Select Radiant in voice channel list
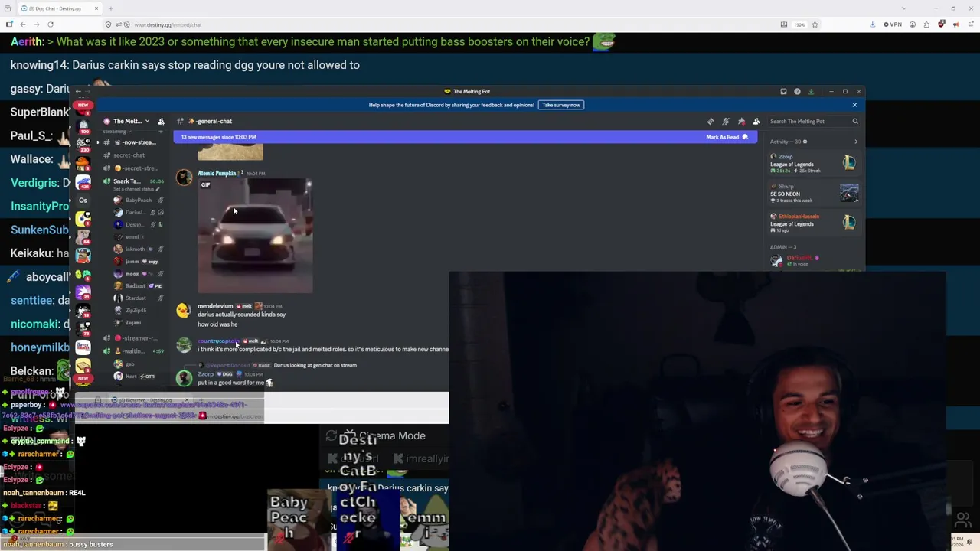This screenshot has height=551, width=980. [x=139, y=286]
